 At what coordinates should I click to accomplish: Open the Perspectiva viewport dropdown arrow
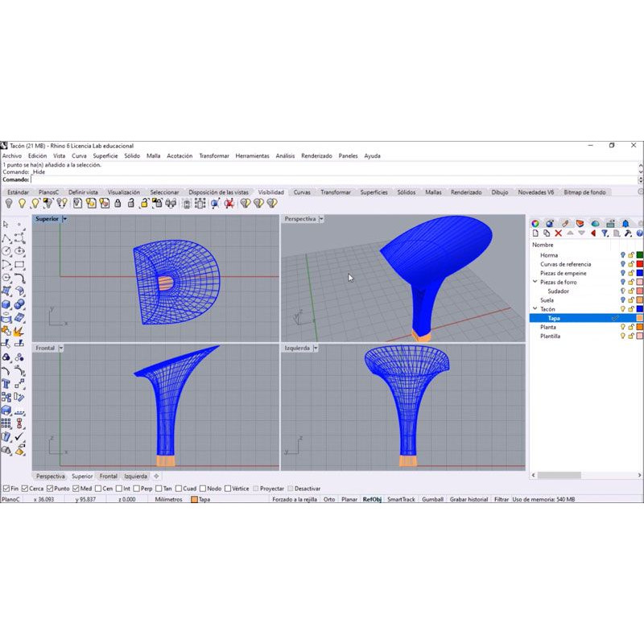pos(321,219)
